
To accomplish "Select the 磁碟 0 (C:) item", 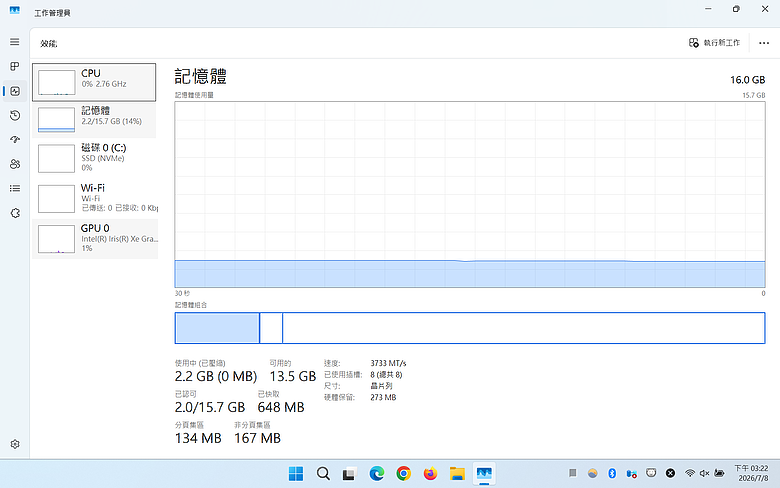I will (x=94, y=158).
